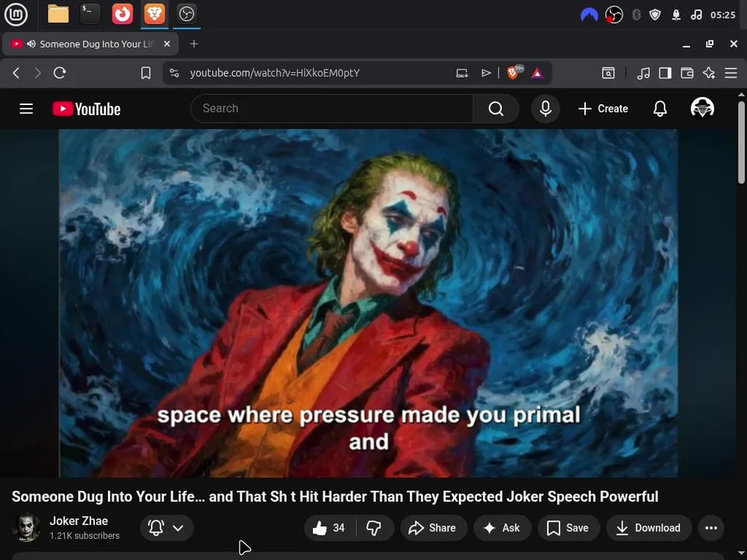This screenshot has height=560, width=747.
Task: Open the Joker Zhae channel name link
Action: [79, 521]
